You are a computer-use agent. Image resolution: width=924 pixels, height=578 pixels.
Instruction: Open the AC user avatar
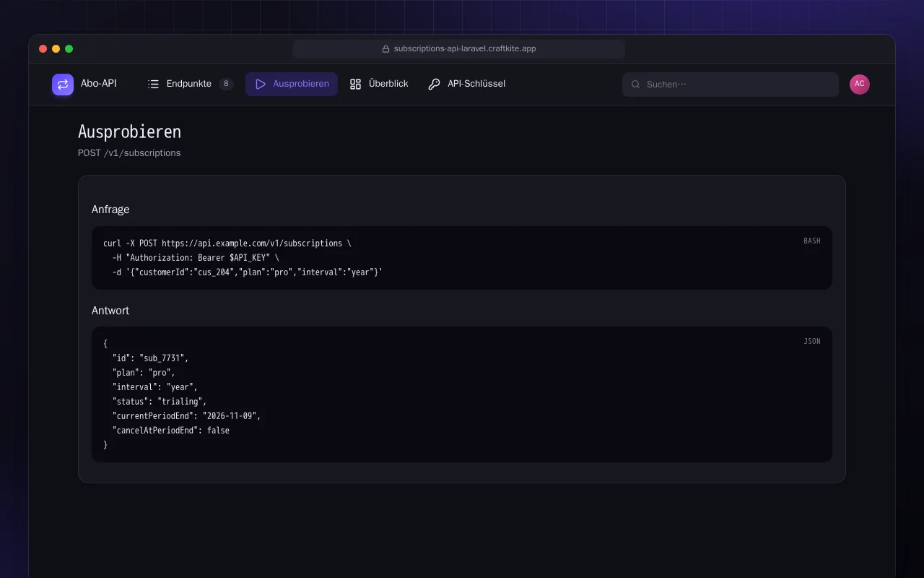[860, 85]
